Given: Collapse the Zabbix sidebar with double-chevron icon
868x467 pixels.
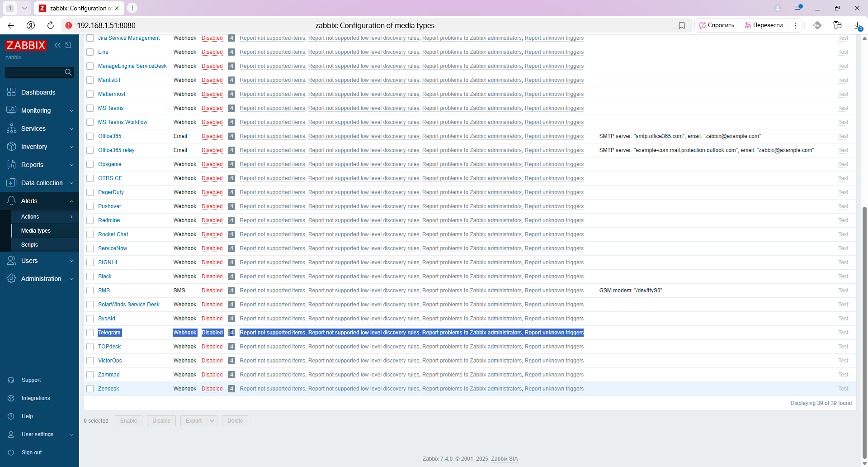Looking at the screenshot, I should 57,45.
